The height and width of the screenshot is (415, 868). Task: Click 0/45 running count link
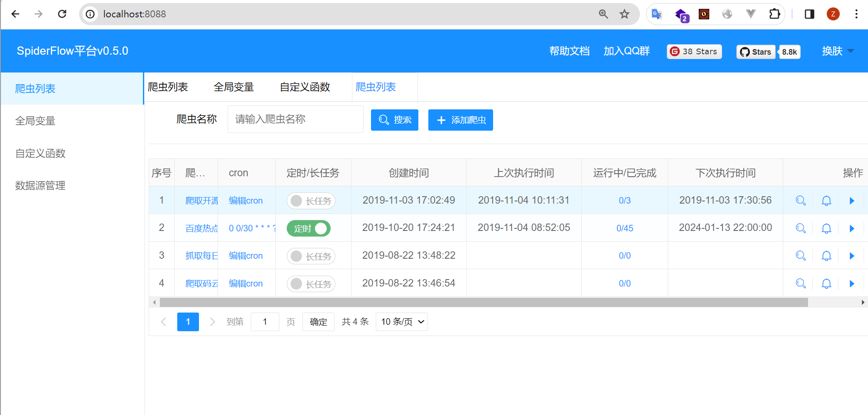click(x=625, y=228)
